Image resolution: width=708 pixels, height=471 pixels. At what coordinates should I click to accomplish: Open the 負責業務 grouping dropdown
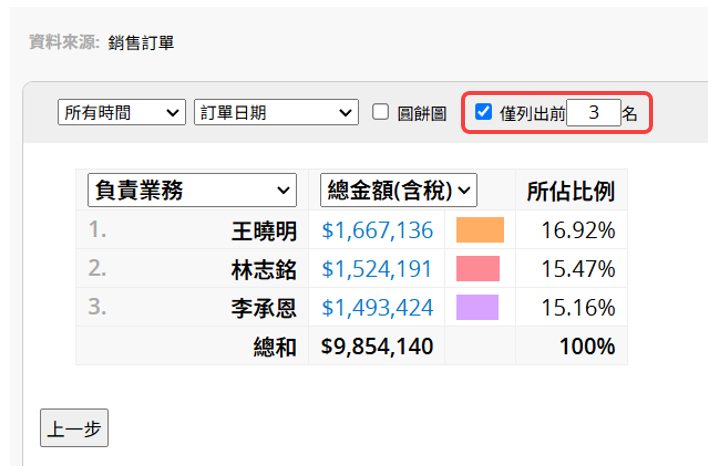pyautogui.click(x=192, y=190)
